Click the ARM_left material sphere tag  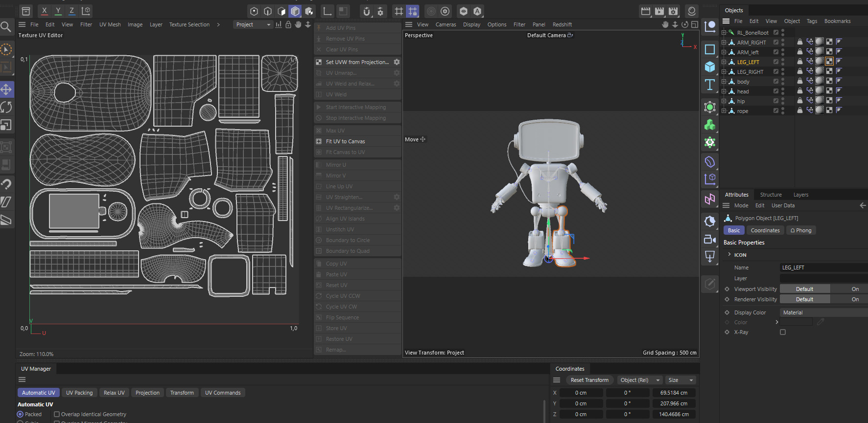(x=820, y=51)
